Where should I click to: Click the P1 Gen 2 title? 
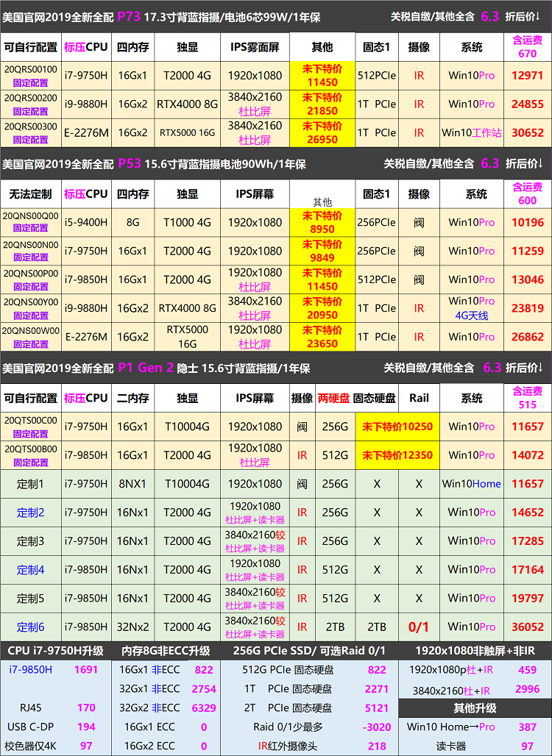click(146, 368)
